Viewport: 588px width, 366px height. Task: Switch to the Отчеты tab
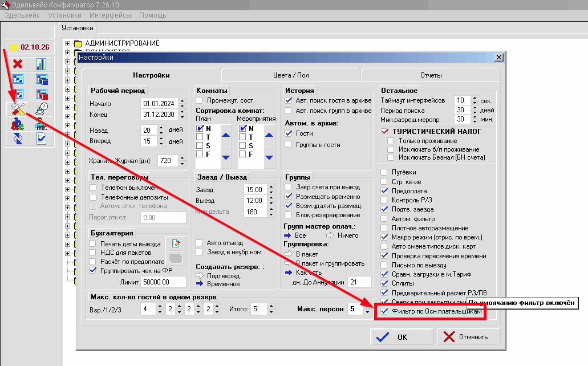(x=431, y=75)
